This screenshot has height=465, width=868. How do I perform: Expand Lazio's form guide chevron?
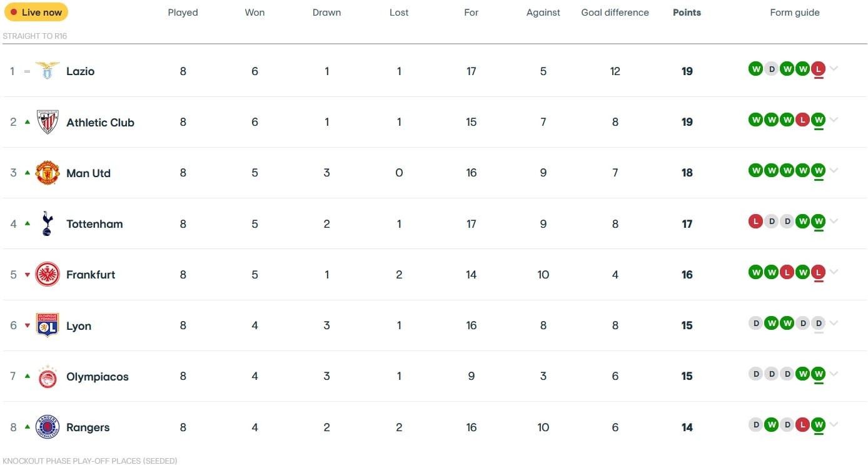834,69
